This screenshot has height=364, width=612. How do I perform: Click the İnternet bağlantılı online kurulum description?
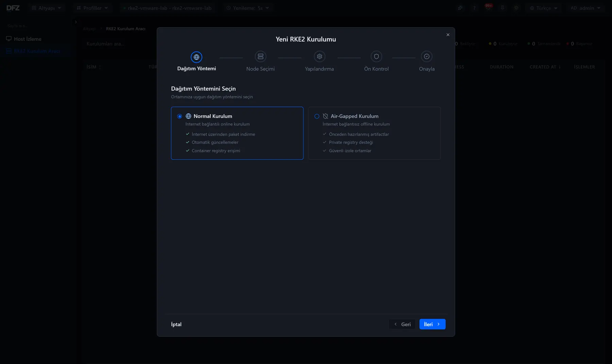(218, 124)
